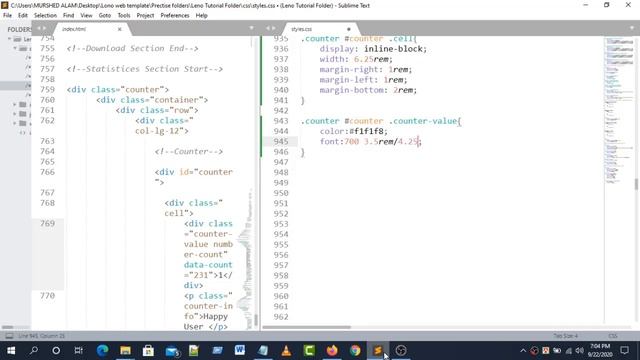Click the styles.css minimap
The height and width of the screenshot is (360, 640).
pyautogui.click(x=619, y=110)
